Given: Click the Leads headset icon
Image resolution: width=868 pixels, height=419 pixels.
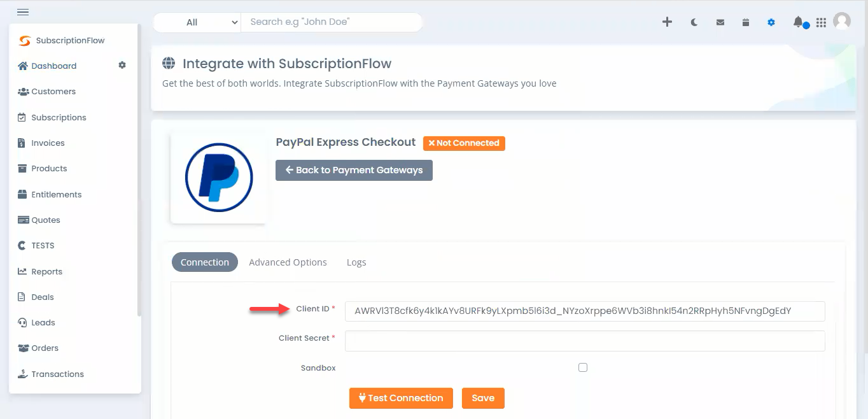Looking at the screenshot, I should click(23, 323).
